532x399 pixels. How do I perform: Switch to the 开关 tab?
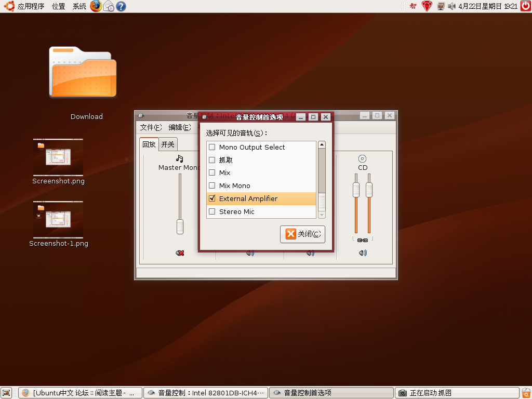coord(168,144)
